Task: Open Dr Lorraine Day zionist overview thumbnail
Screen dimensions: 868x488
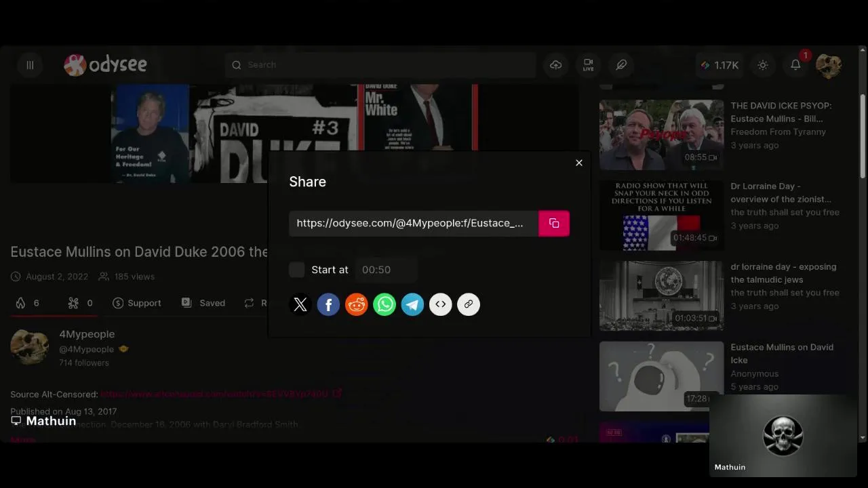Action: tap(661, 216)
